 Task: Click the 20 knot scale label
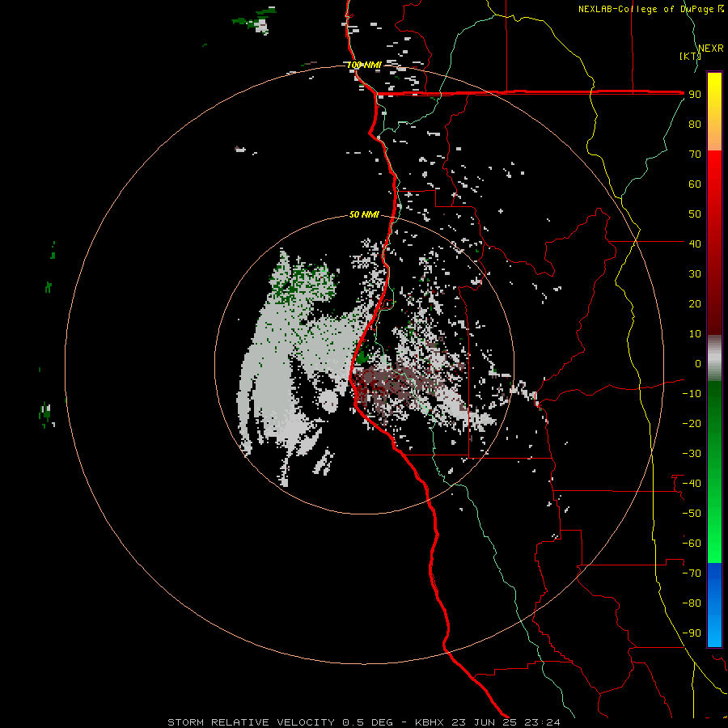point(695,303)
